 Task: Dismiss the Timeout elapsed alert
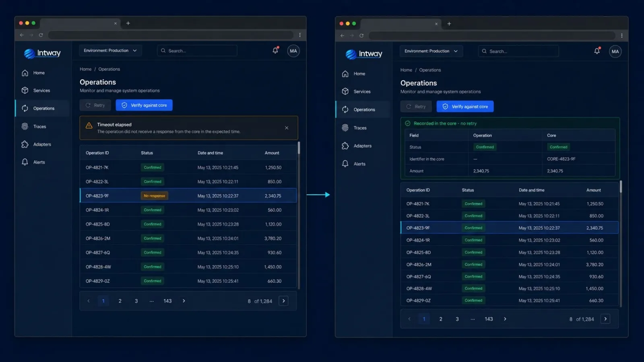pyautogui.click(x=287, y=128)
